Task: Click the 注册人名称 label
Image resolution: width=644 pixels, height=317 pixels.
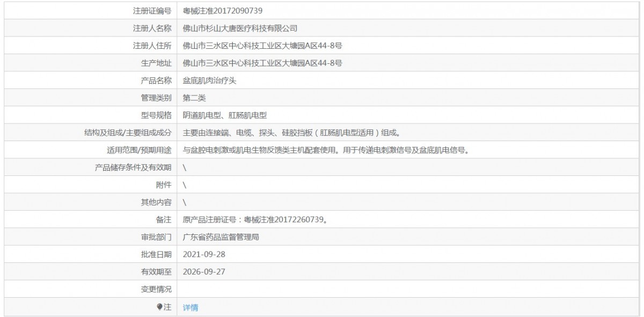Action: pyautogui.click(x=152, y=28)
